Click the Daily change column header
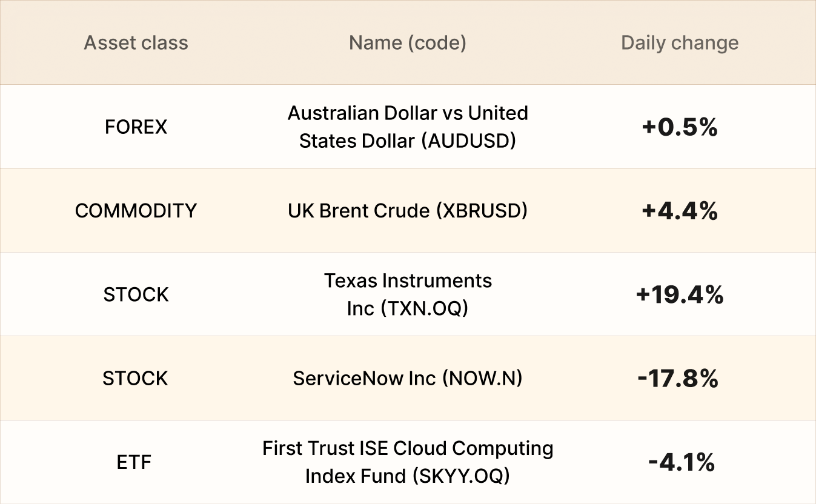The image size is (816, 504). (680, 43)
